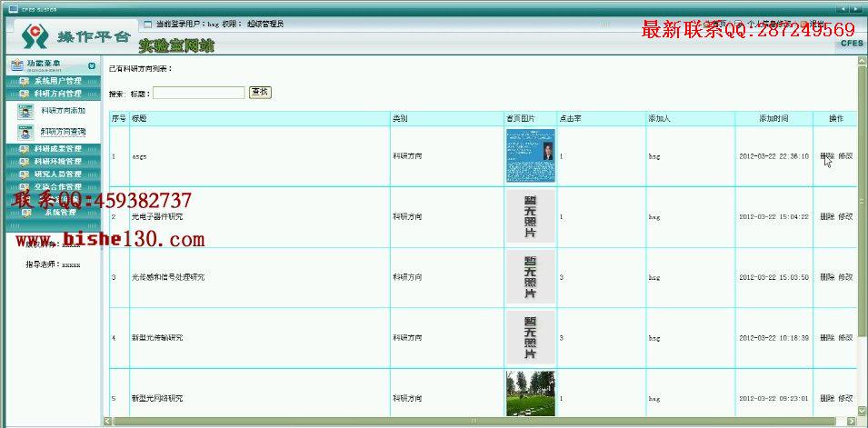Click the window icon before 当前登录用户
The width and height of the screenshot is (868, 428).
(147, 25)
